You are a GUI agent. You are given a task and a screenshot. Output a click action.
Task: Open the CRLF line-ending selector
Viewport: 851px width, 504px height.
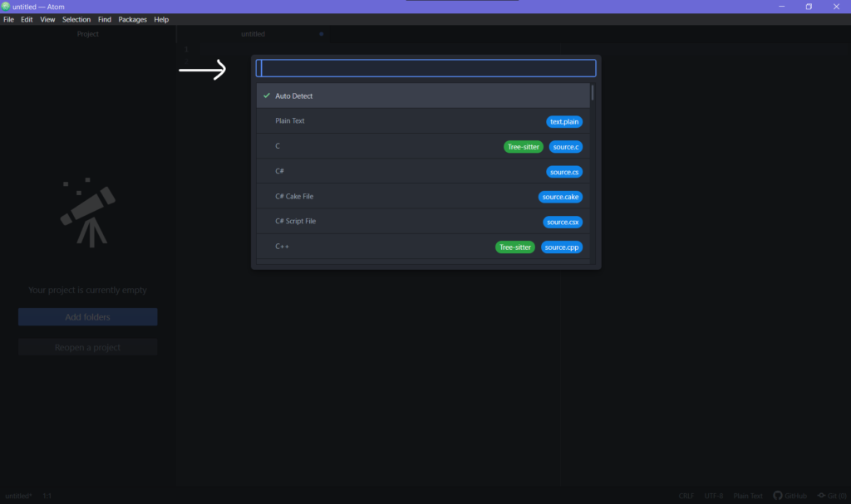[686, 495]
